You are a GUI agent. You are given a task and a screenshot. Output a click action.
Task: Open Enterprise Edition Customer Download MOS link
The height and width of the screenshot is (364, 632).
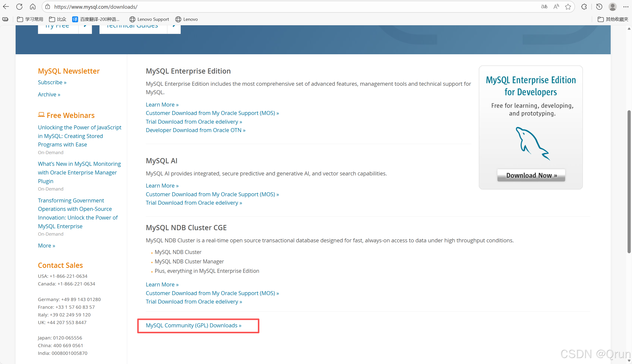coord(212,113)
